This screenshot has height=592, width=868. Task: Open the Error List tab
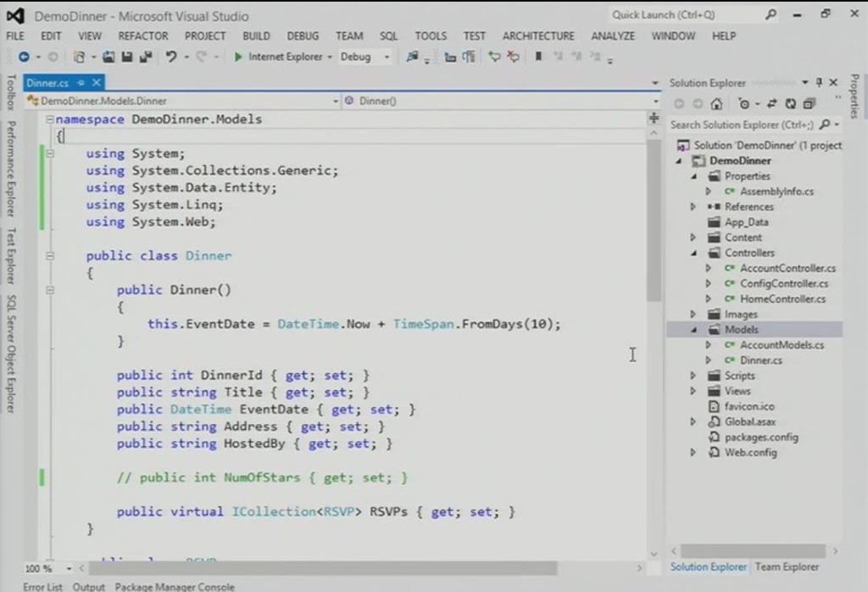pyautogui.click(x=42, y=586)
